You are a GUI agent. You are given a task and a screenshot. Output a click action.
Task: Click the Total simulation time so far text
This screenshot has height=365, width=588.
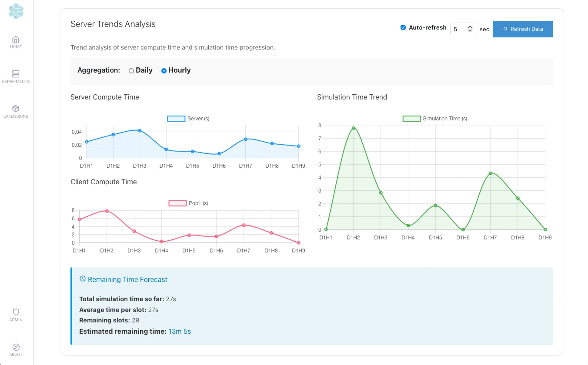tap(127, 299)
